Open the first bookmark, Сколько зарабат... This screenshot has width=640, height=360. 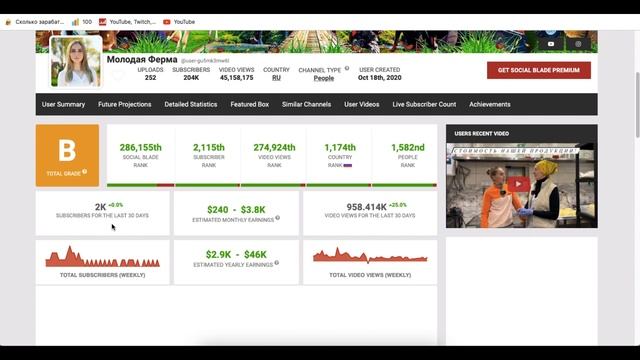pos(34,22)
